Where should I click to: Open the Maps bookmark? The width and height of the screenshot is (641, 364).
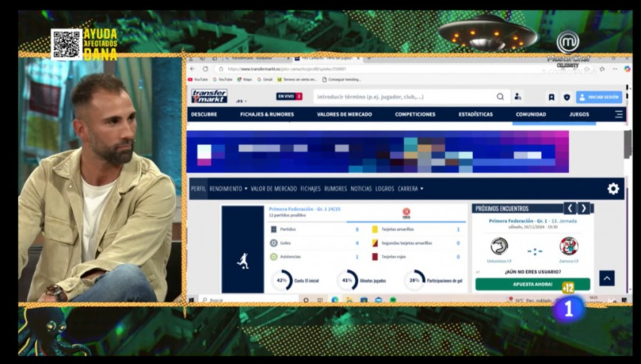[x=244, y=79]
